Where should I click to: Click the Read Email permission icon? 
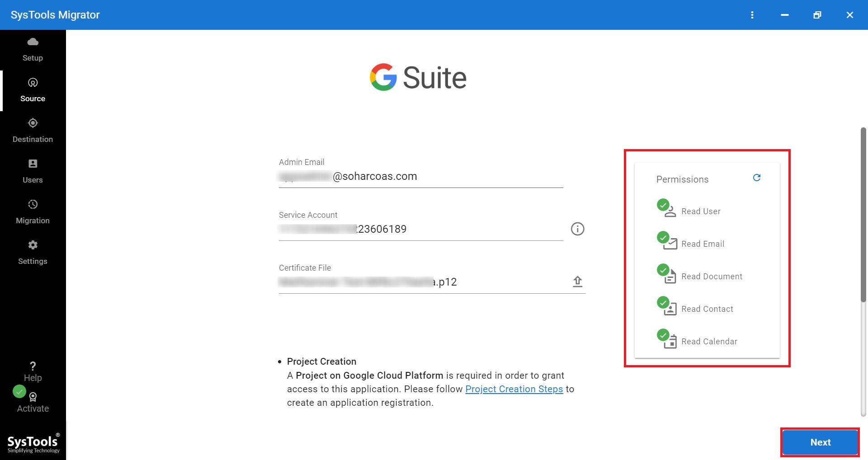(x=667, y=240)
